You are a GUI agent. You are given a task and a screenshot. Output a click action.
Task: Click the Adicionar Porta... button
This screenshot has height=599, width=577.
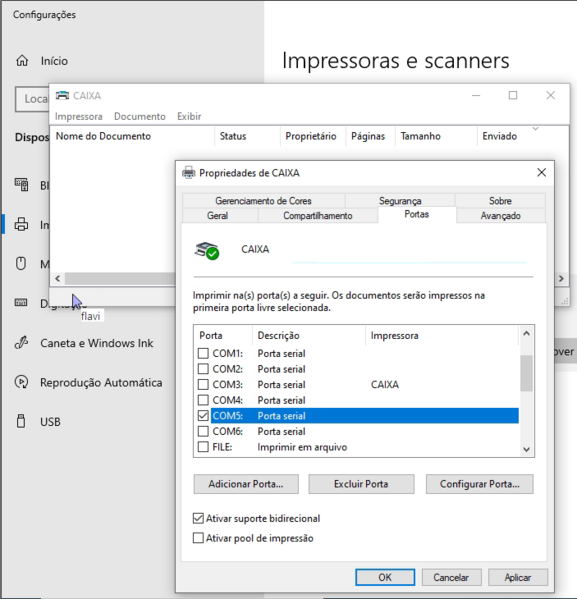click(246, 484)
